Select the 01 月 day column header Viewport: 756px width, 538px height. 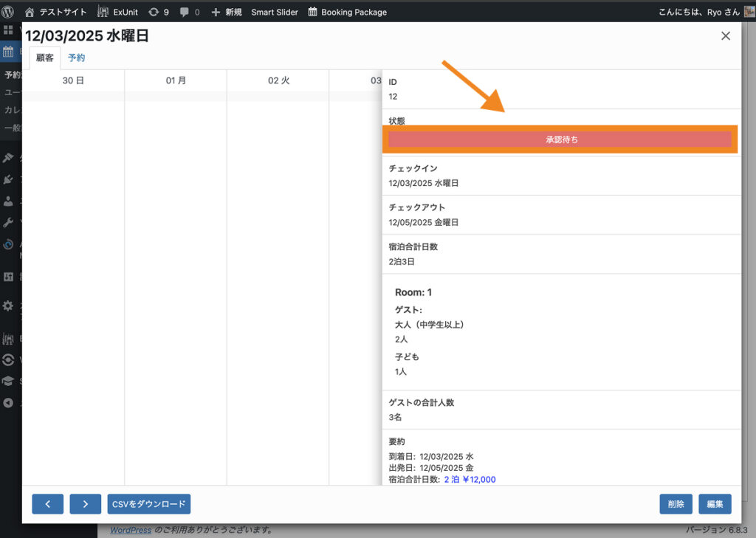(x=176, y=80)
